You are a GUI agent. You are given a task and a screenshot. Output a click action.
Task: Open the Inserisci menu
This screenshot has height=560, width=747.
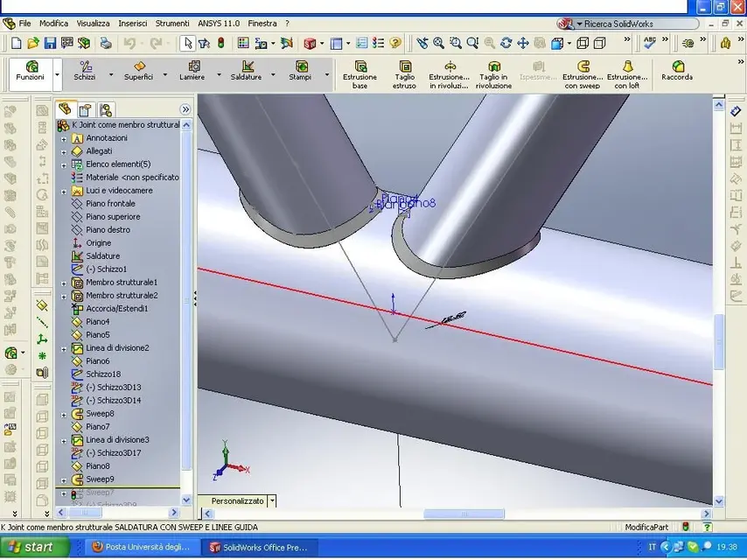coord(133,24)
